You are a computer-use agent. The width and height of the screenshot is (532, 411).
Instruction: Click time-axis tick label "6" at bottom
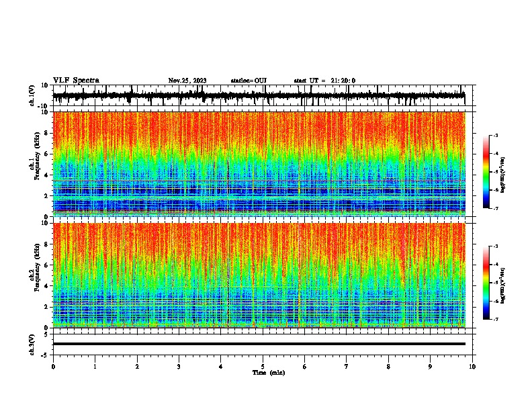coord(305,367)
